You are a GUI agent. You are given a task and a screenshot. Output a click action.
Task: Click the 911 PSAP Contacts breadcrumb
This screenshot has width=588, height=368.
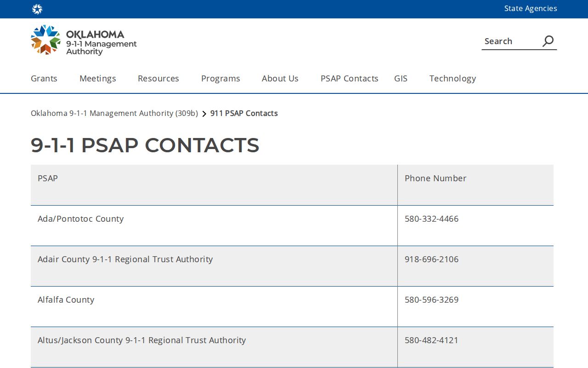(244, 113)
